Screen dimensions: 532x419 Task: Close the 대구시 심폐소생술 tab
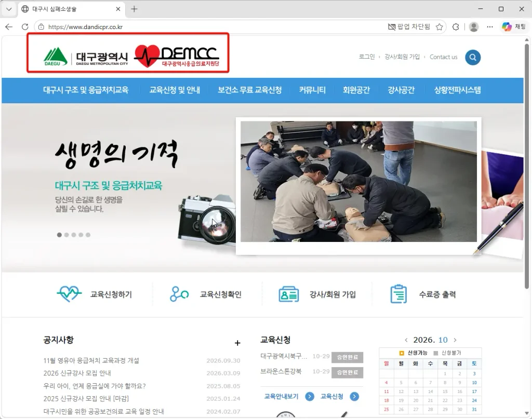118,9
